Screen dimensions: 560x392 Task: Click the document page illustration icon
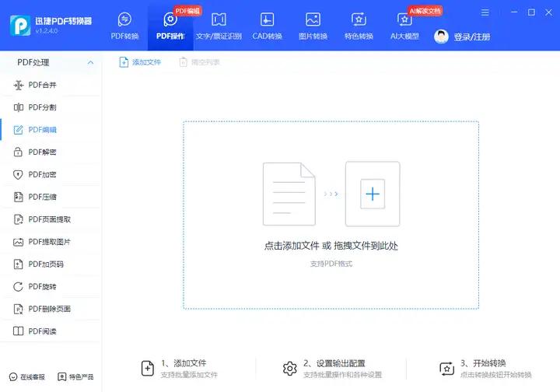[x=289, y=194]
